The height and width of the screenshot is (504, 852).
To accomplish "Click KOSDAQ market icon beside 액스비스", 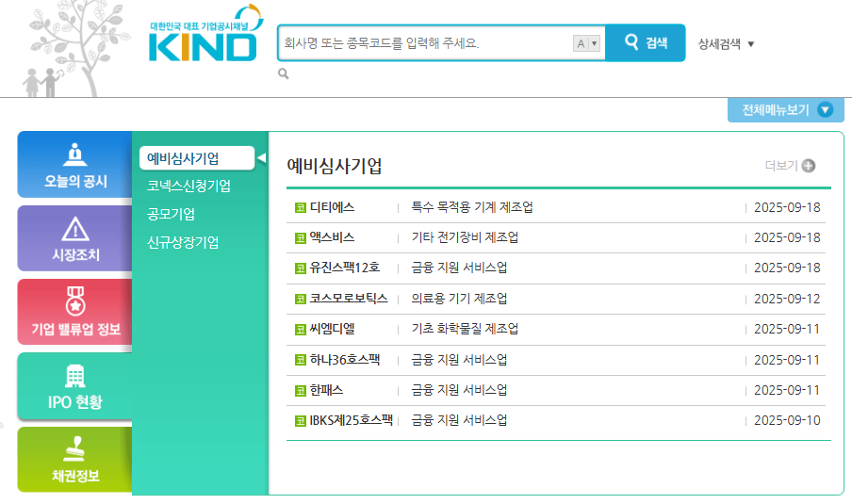I will 301,238.
